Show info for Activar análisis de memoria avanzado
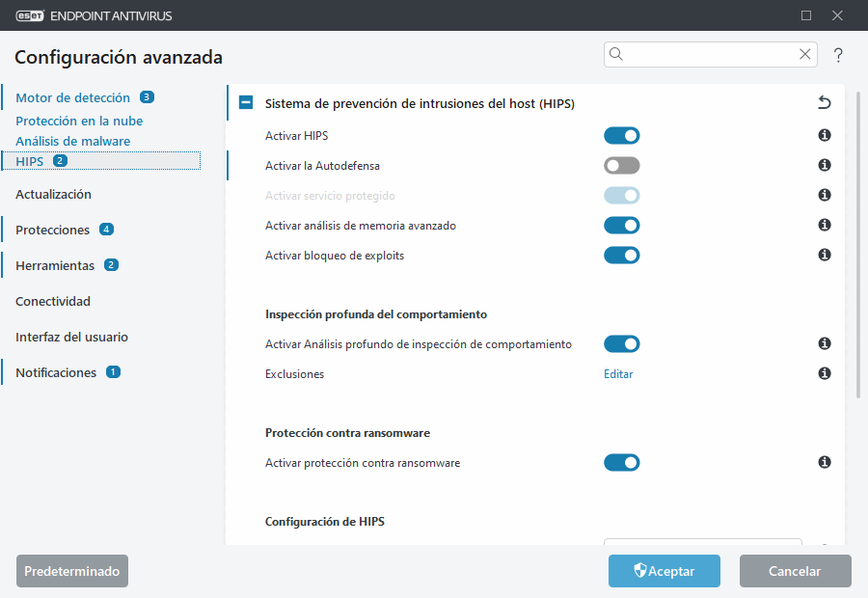Screen dimensions: 868x598 [825, 225]
